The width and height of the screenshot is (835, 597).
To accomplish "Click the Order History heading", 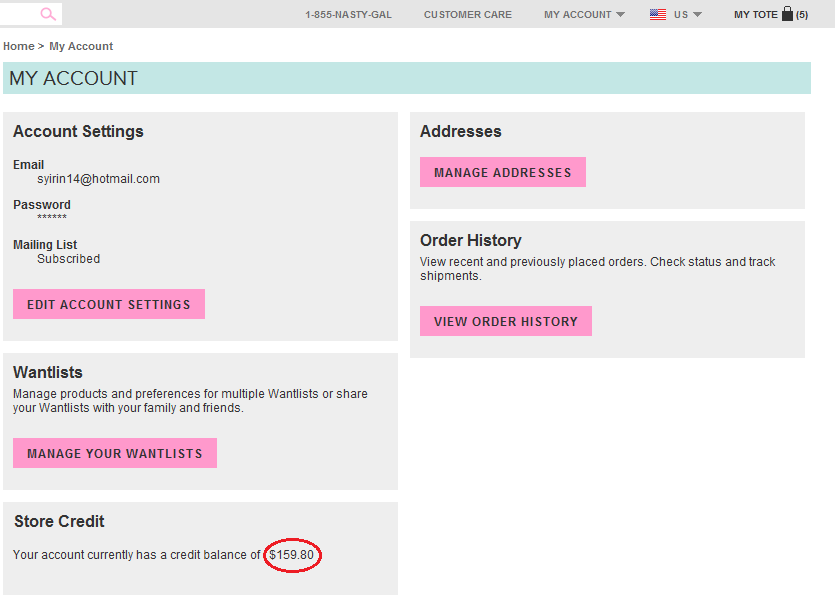I will coord(471,240).
